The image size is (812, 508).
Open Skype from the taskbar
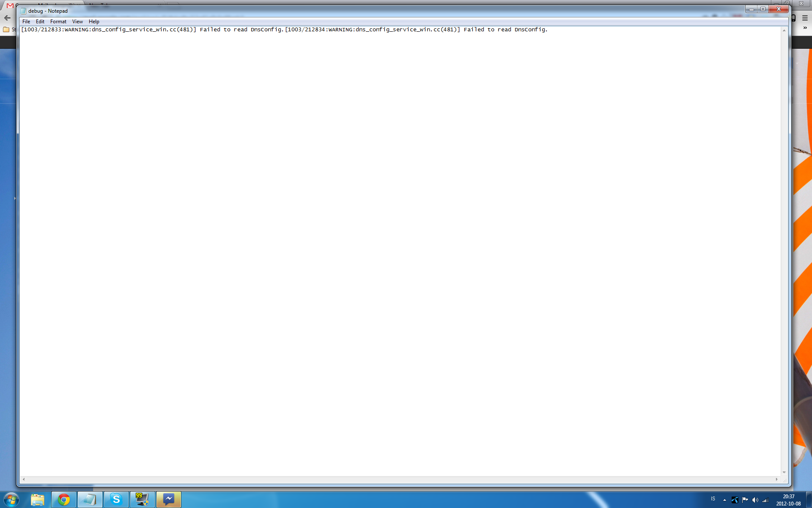116,500
